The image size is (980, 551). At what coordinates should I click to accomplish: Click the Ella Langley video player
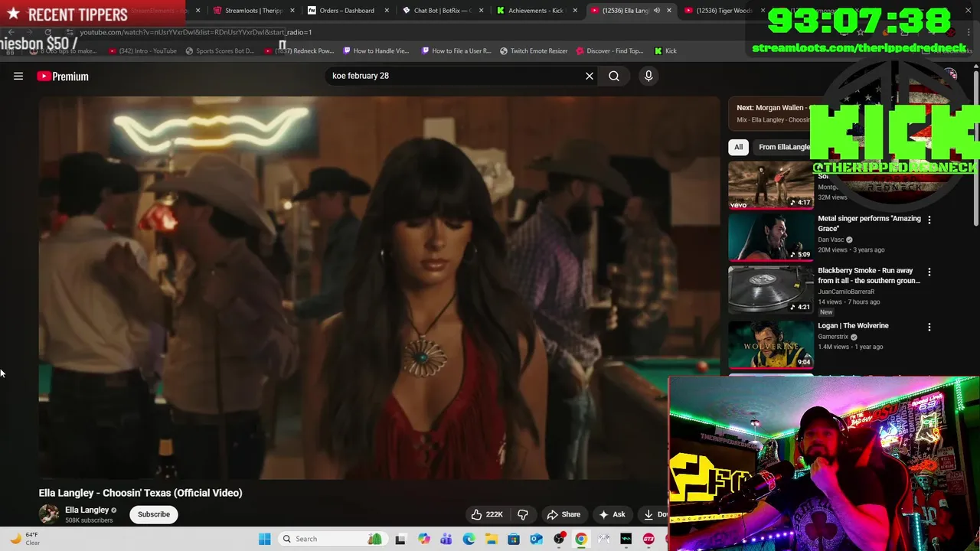click(379, 288)
